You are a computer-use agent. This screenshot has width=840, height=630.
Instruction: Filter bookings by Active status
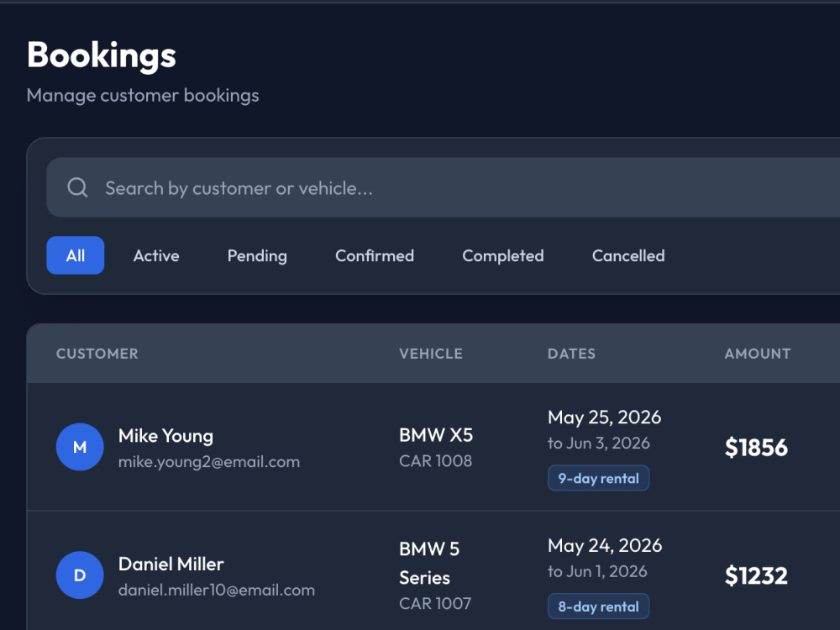[156, 255]
